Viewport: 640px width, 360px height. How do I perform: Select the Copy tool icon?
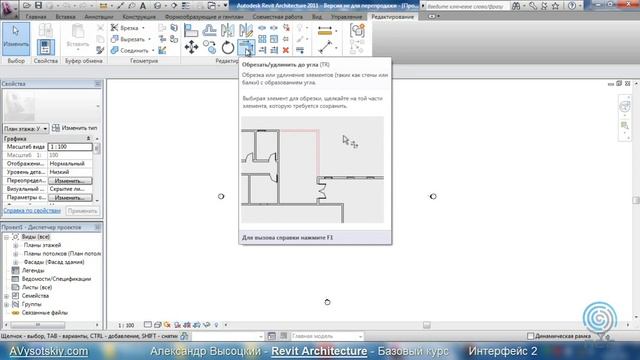pyautogui.click(x=209, y=47)
